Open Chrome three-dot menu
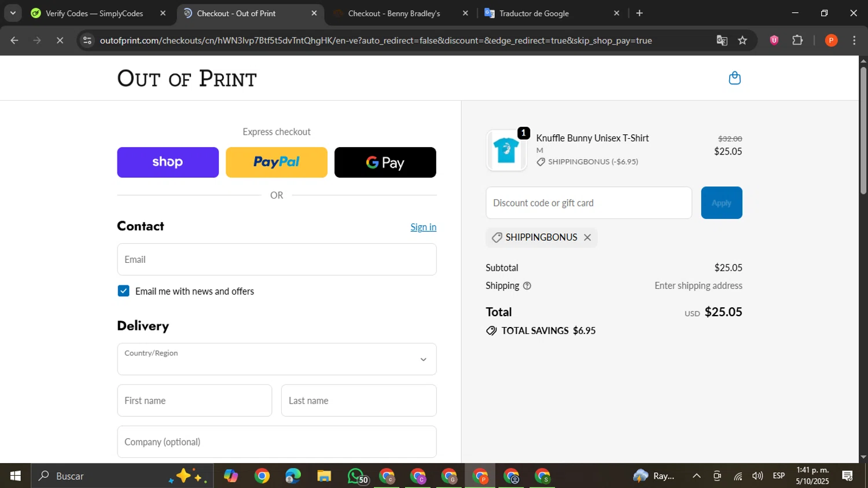This screenshot has height=488, width=868. [854, 41]
